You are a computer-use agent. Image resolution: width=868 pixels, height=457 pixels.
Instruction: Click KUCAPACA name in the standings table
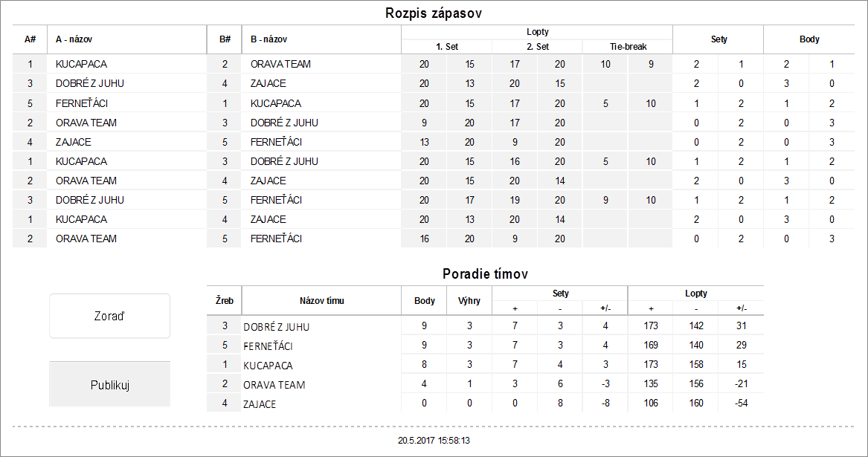pyautogui.click(x=268, y=366)
